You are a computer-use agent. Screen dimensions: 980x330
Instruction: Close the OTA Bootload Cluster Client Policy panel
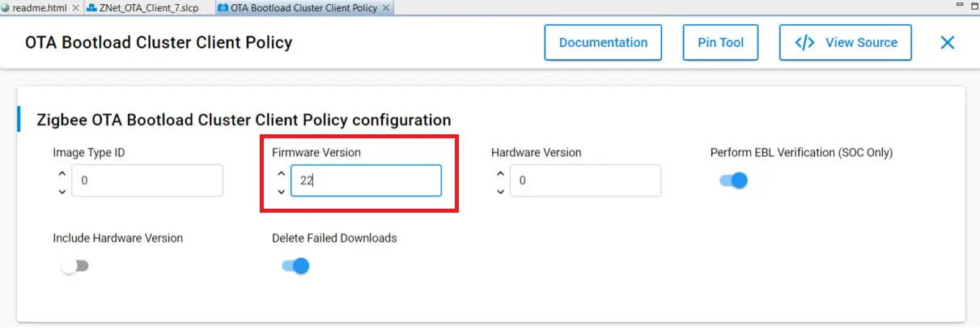point(947,43)
